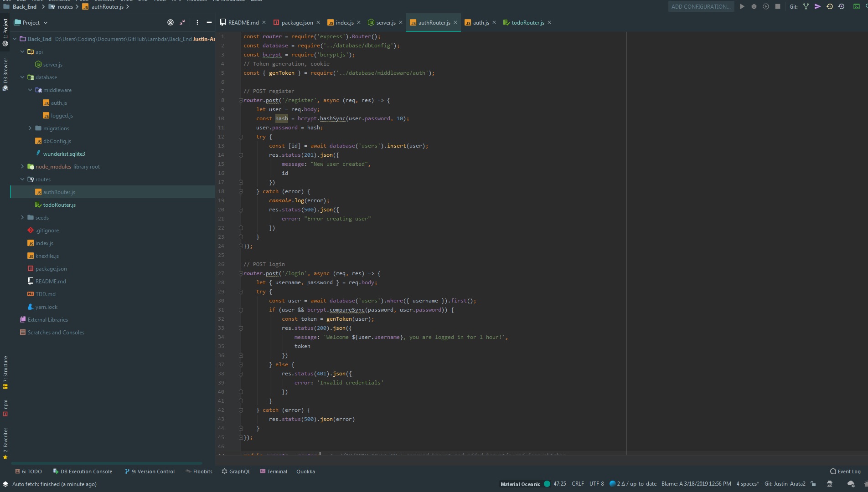Click the tool window toggle icon in status bar corner
868x492 pixels.
tap(5, 484)
